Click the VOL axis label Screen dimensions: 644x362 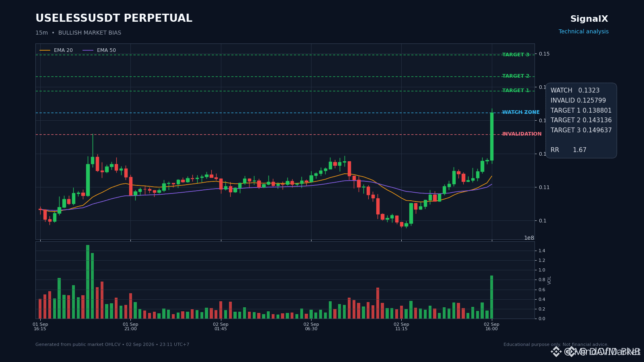pyautogui.click(x=549, y=280)
